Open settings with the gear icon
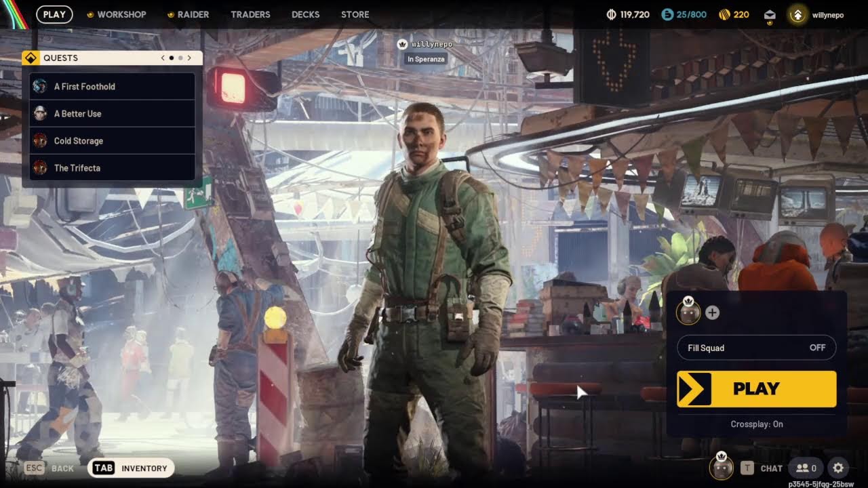 pos(838,468)
